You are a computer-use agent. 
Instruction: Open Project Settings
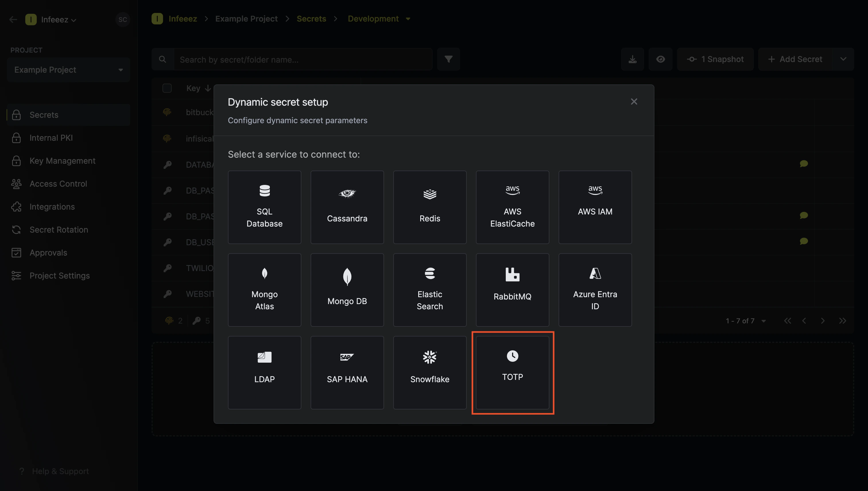click(68, 275)
